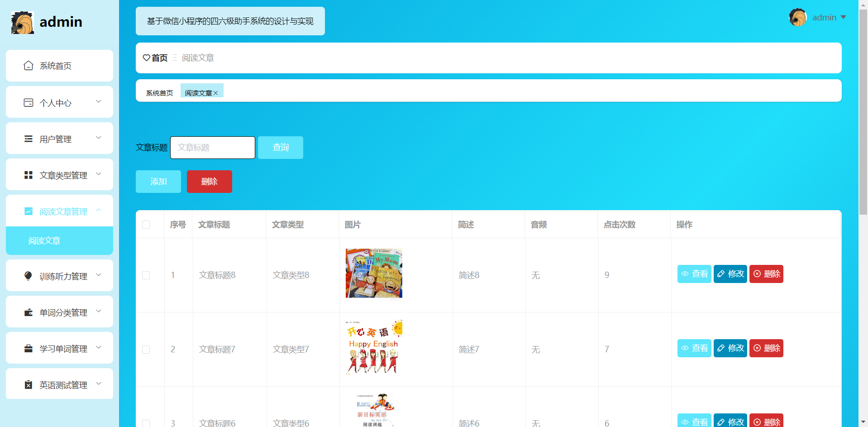The image size is (868, 427).
Task: Click the wallet icon beside 单词分类管理
Action: click(29, 312)
